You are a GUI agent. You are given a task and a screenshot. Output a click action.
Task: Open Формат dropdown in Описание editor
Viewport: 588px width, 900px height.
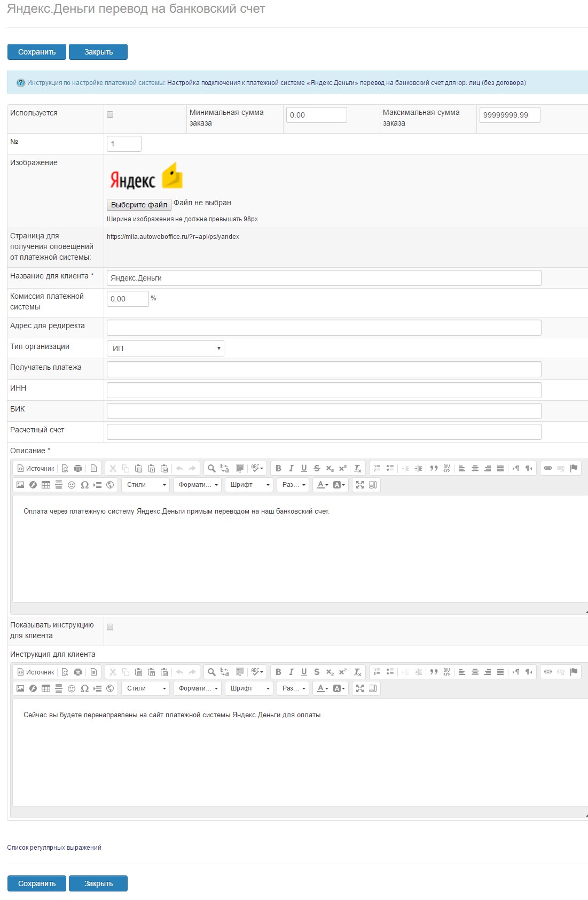pyautogui.click(x=198, y=485)
